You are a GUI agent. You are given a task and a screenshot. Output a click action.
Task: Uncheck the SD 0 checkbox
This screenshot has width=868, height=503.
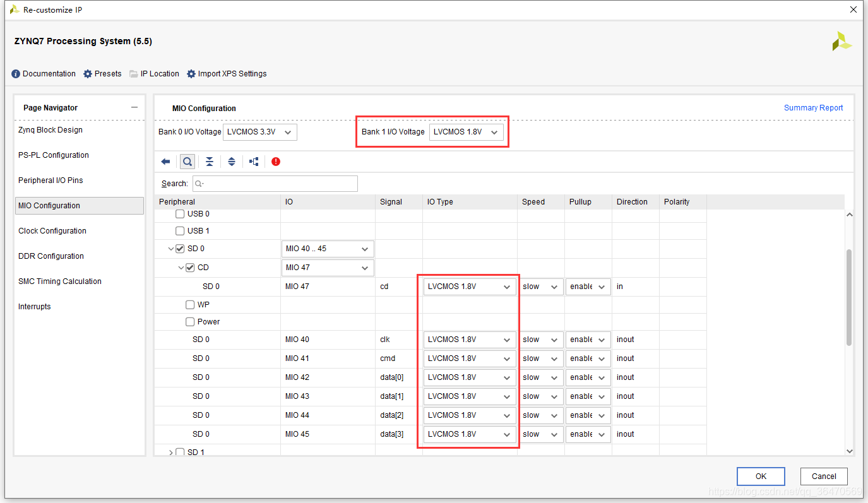(x=180, y=249)
